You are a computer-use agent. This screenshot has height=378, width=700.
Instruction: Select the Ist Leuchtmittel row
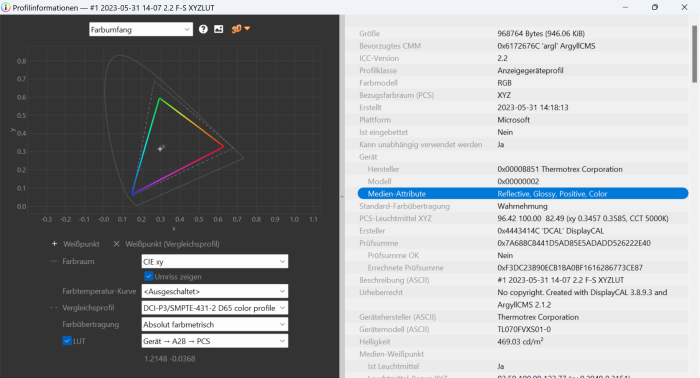pyautogui.click(x=523, y=366)
